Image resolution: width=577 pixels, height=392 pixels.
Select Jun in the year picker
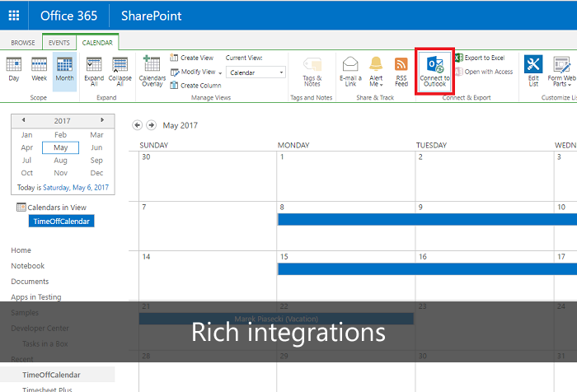pyautogui.click(x=96, y=147)
